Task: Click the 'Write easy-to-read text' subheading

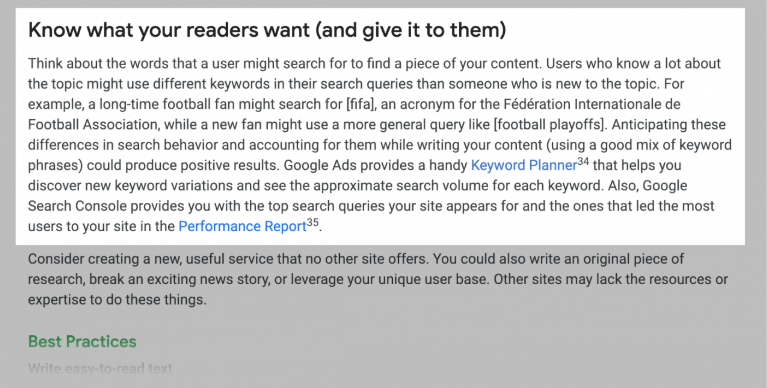Action: 100,368
